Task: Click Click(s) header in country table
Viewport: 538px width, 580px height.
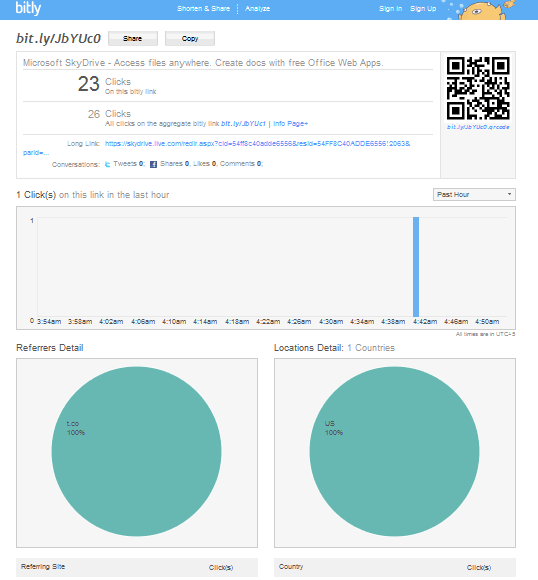Action: tap(479, 567)
